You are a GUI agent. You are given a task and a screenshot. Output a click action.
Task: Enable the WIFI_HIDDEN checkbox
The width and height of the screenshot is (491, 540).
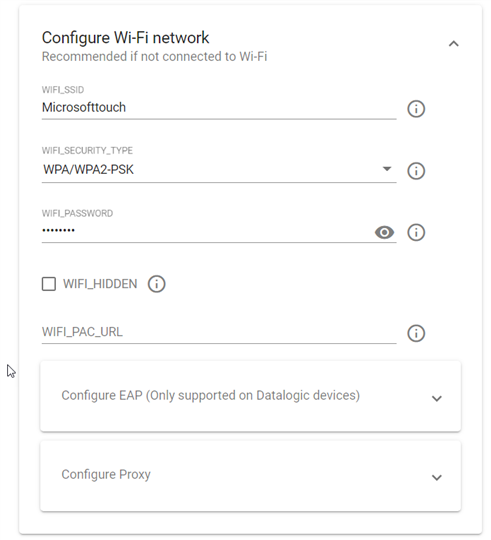pos(49,284)
